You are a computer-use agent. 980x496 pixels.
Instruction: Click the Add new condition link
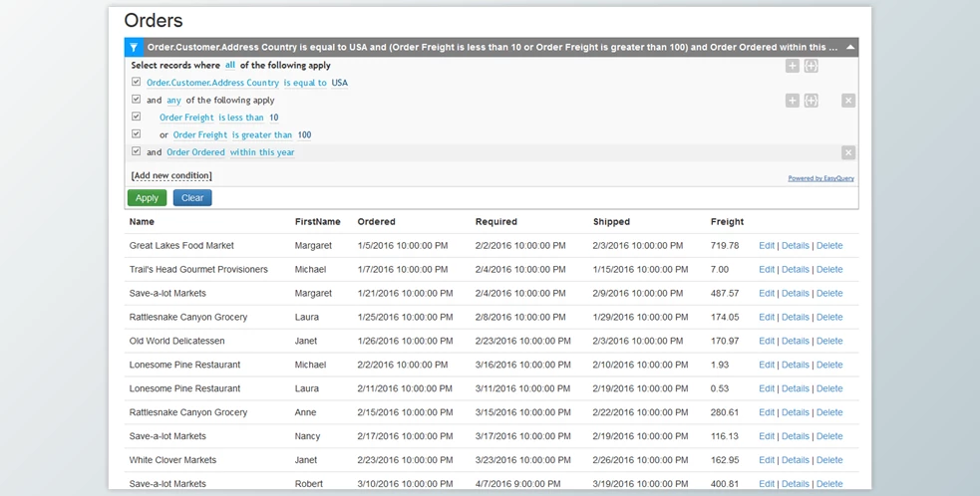click(171, 176)
